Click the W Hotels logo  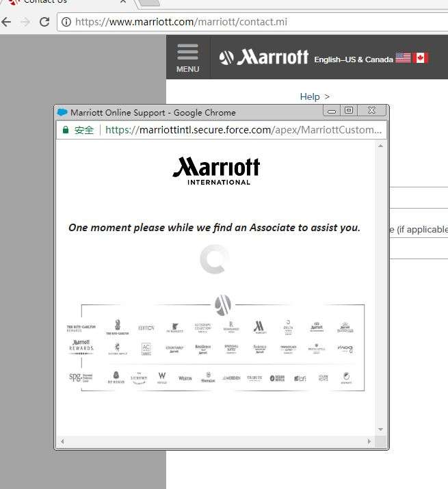(x=162, y=378)
